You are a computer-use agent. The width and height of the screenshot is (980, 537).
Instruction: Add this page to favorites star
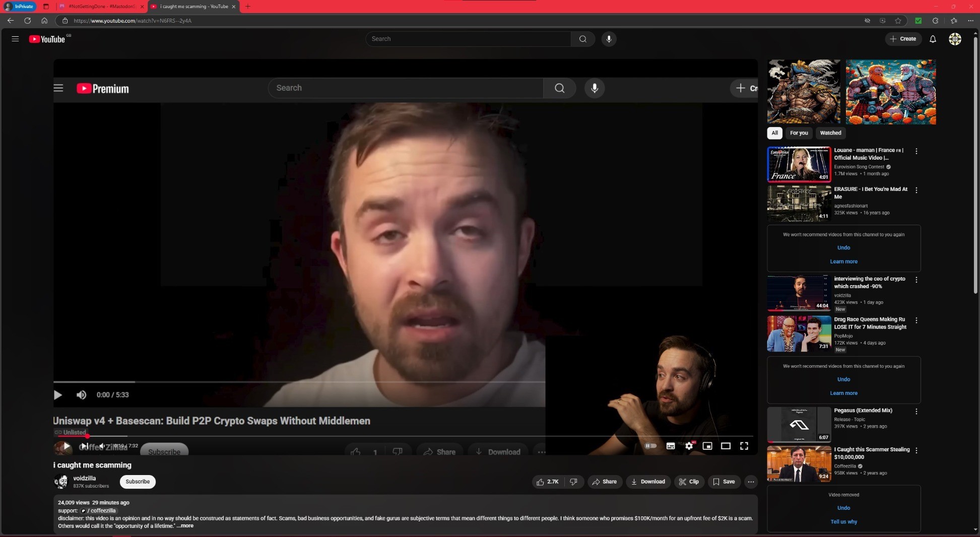898,21
